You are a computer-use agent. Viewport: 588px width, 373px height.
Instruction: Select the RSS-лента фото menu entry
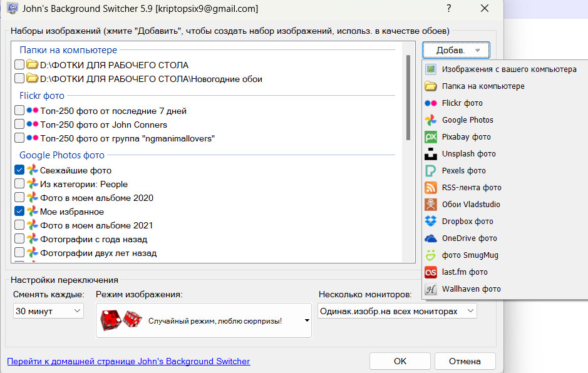(x=505, y=187)
